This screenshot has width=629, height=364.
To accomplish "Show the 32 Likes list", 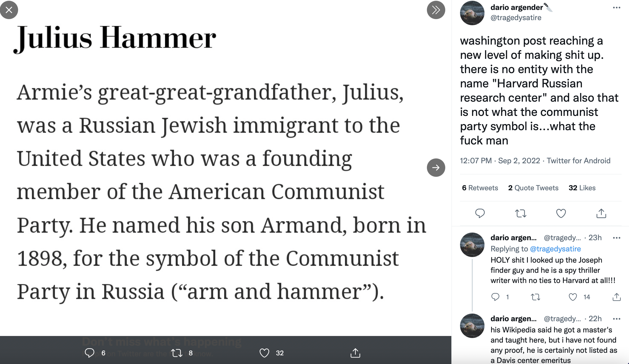I will 582,188.
